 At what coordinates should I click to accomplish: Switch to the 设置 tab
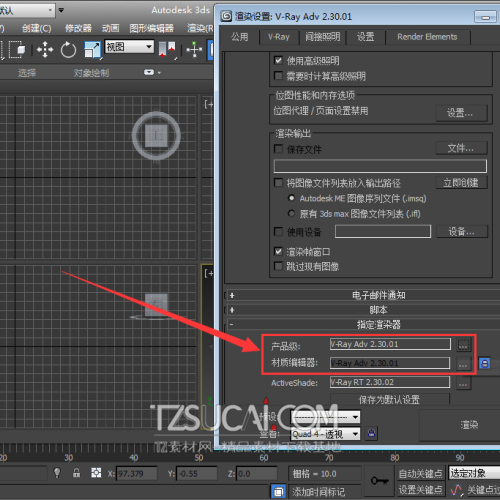365,37
